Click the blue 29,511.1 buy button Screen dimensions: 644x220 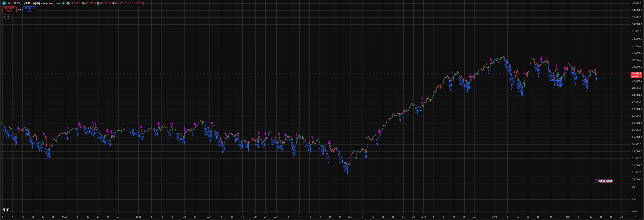click(30, 10)
